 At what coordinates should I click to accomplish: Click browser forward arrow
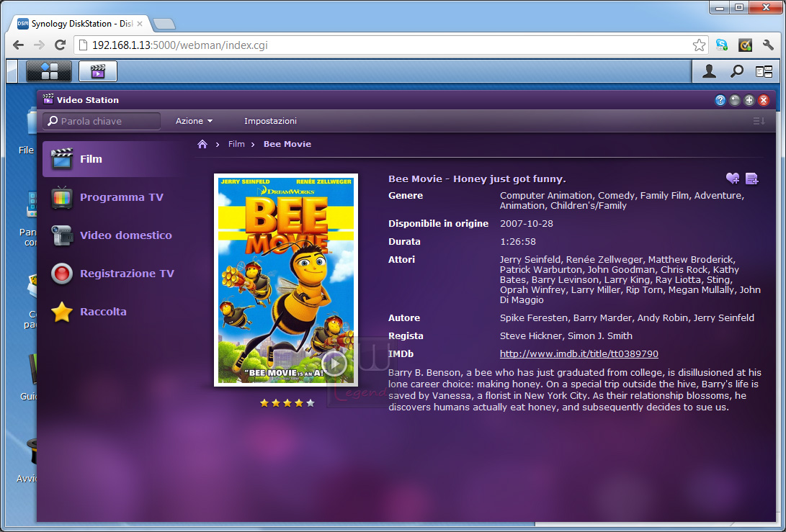tap(39, 45)
